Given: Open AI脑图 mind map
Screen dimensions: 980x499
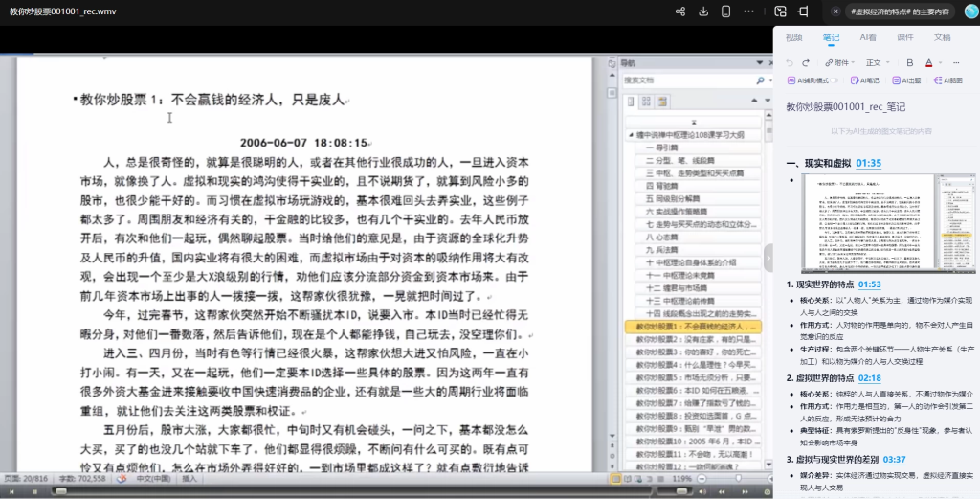Looking at the screenshot, I should tap(948, 80).
